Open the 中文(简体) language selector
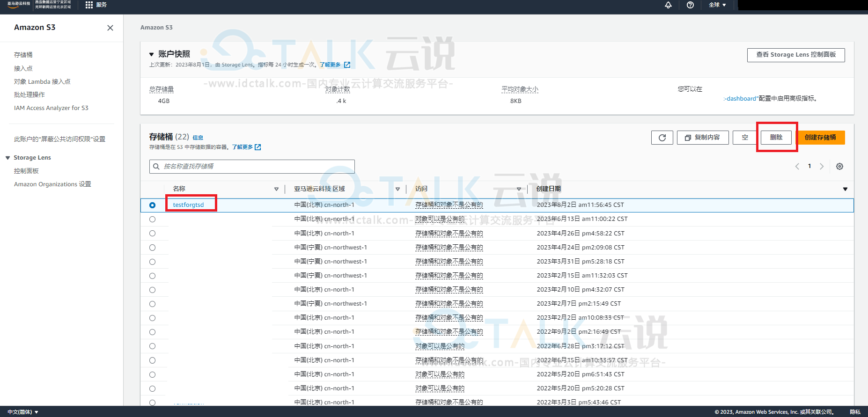This screenshot has width=868, height=417. click(x=23, y=412)
